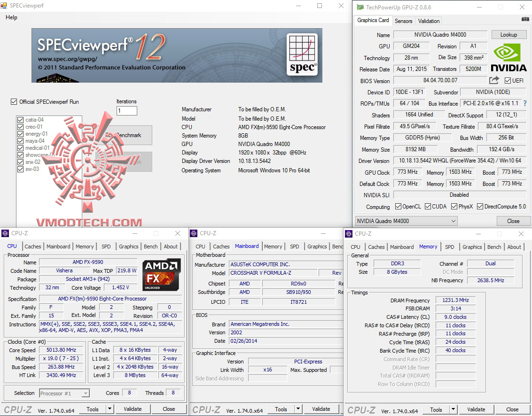This screenshot has height=416, width=532.
Task: Uncheck the creo-01 viewset
Action: (20, 127)
